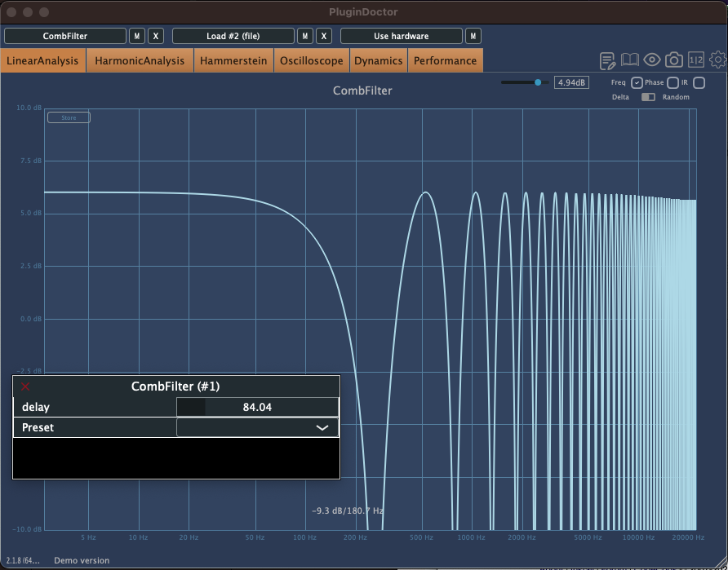This screenshot has height=570, width=728.
Task: Click the CombFilter graph title
Action: pos(362,91)
